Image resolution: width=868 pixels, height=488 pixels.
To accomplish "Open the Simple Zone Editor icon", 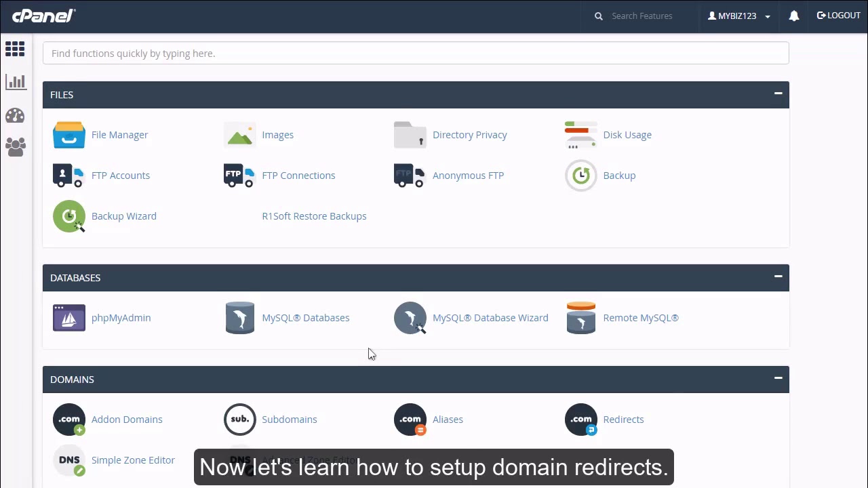I will (x=69, y=460).
